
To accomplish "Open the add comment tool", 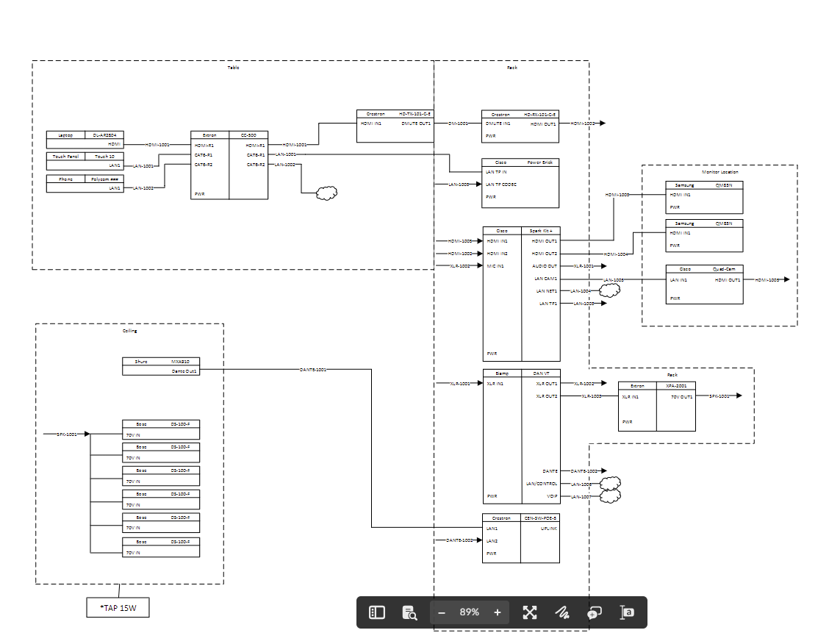I will pyautogui.click(x=595, y=612).
